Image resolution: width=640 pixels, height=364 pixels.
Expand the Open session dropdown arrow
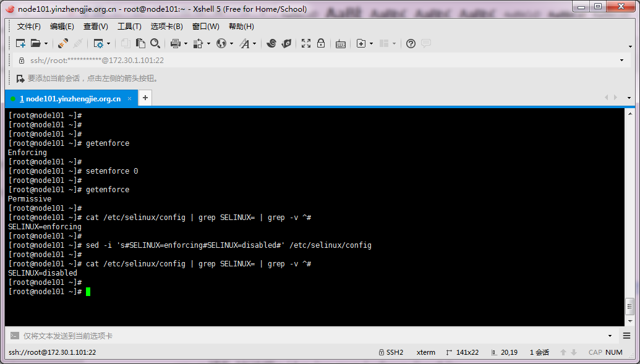point(46,44)
